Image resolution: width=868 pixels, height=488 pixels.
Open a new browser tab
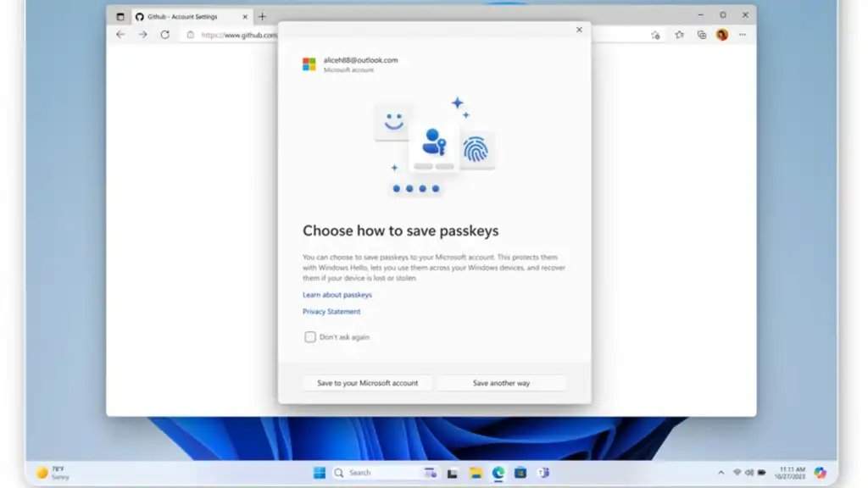[x=263, y=17]
